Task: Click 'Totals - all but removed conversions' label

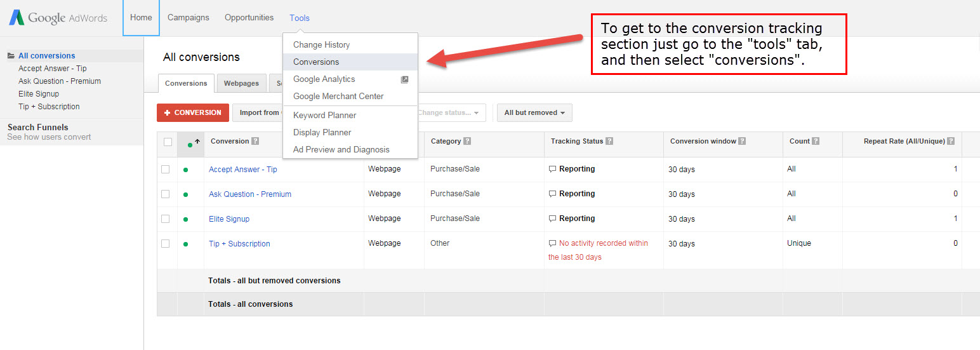Action: coord(274,281)
